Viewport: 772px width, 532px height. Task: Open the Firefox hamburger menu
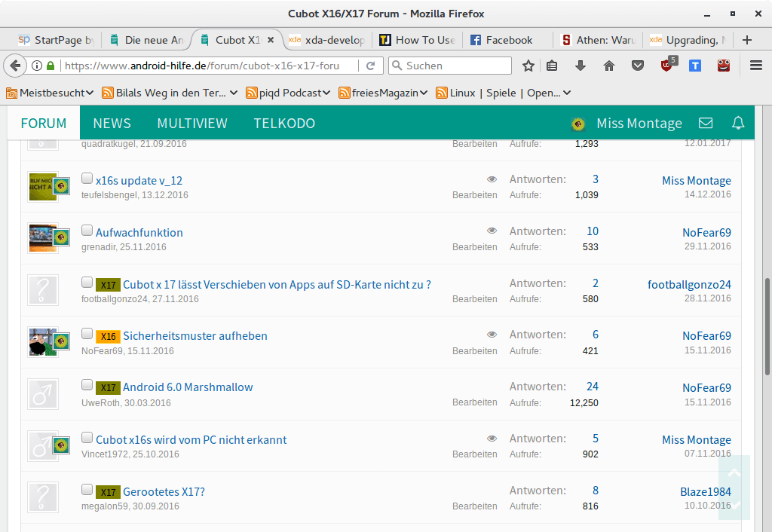(756, 66)
